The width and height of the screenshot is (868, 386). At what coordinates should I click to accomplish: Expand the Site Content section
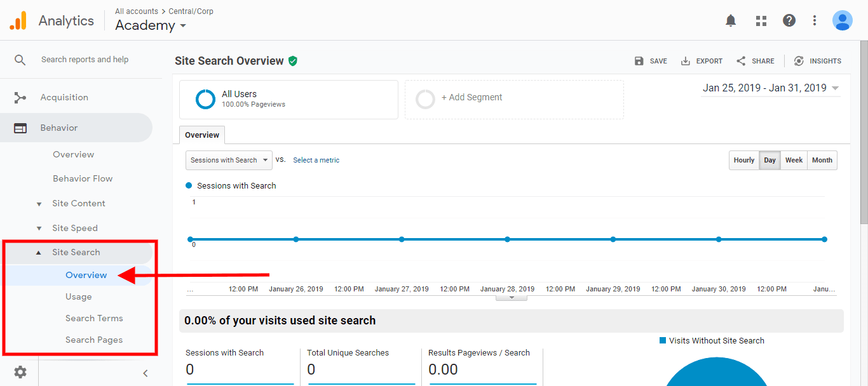[x=79, y=204]
